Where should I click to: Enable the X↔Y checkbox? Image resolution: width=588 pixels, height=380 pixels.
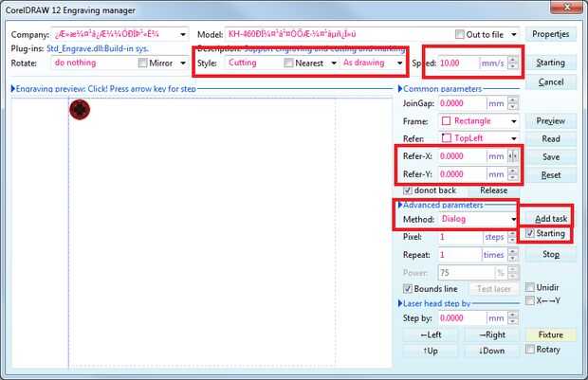[x=529, y=300]
